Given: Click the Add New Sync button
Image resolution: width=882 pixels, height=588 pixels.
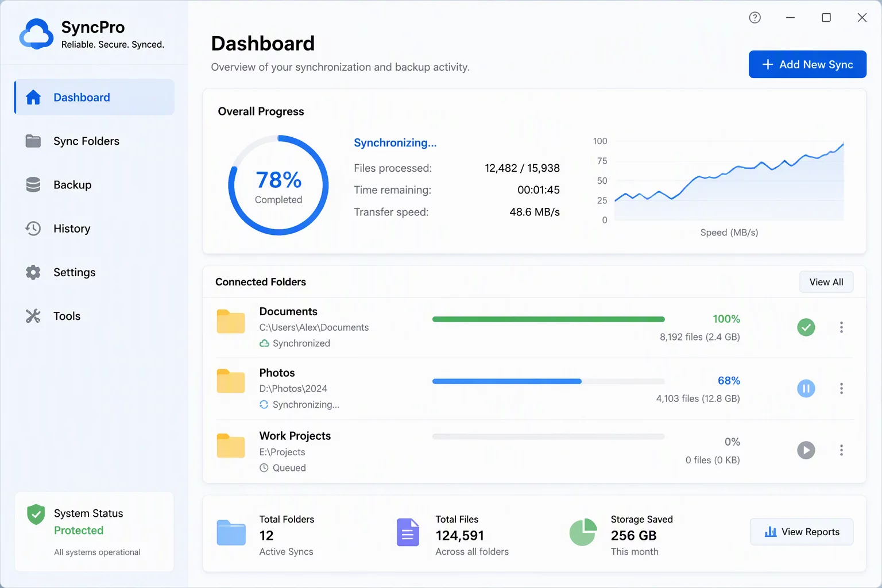Looking at the screenshot, I should click(807, 64).
